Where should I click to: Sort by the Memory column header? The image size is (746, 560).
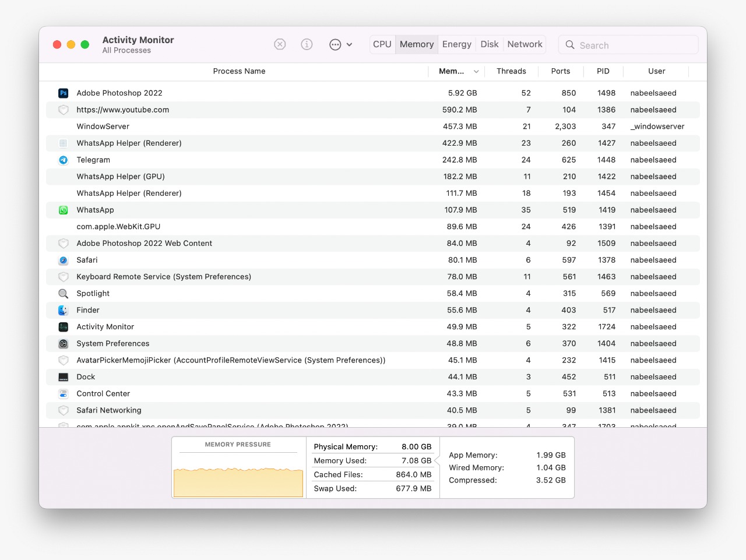point(452,71)
